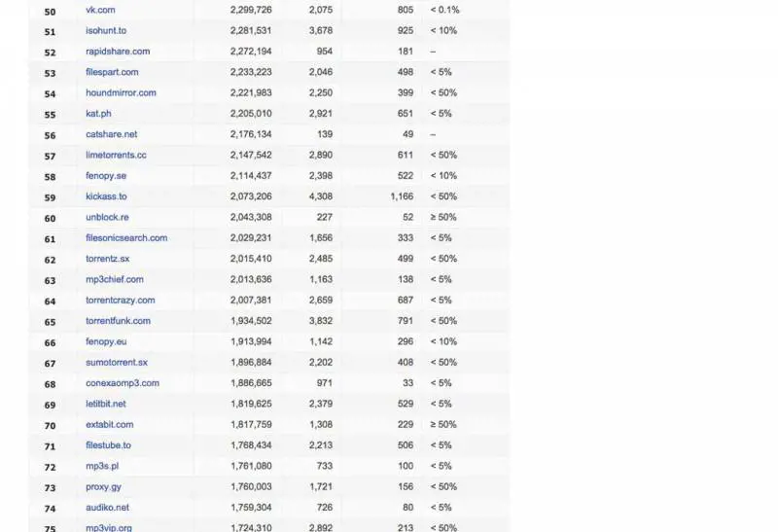778x532 pixels.
Task: Click the kickass.to domain link
Action: [x=106, y=196]
